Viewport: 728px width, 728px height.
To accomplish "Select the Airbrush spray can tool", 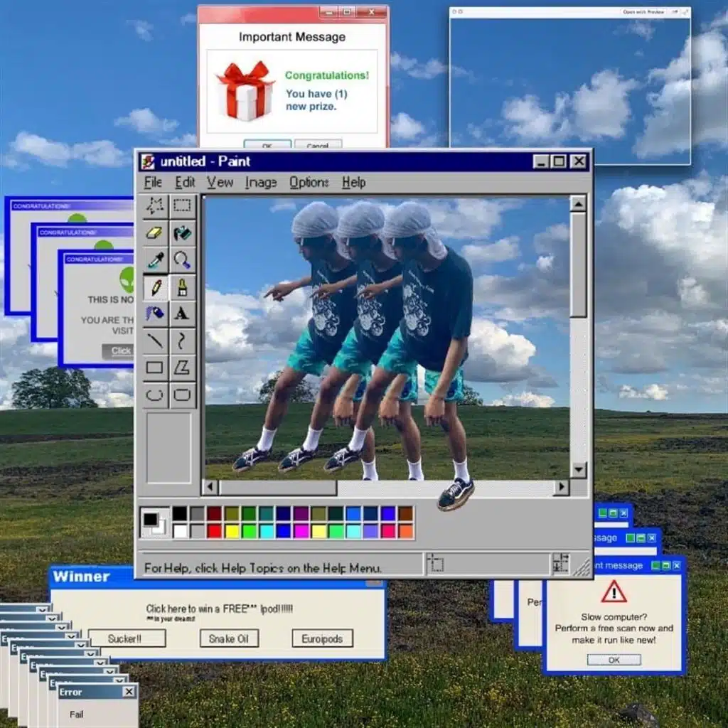I will 155,314.
